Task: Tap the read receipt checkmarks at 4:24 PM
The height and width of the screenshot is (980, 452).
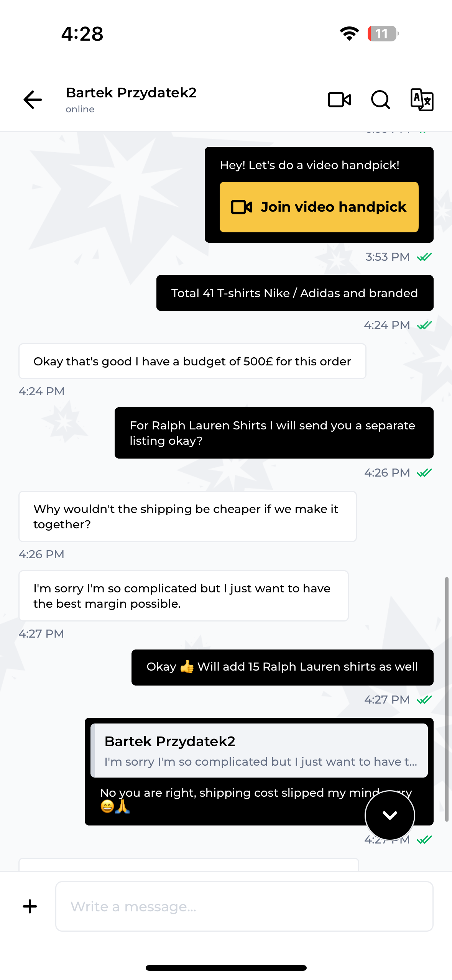Action: (424, 325)
